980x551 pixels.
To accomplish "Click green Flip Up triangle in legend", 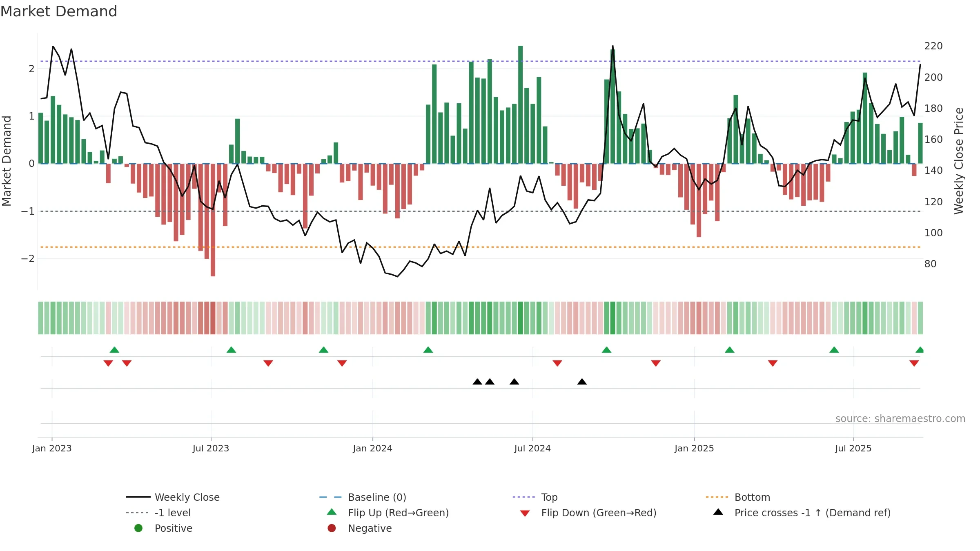I will [332, 512].
